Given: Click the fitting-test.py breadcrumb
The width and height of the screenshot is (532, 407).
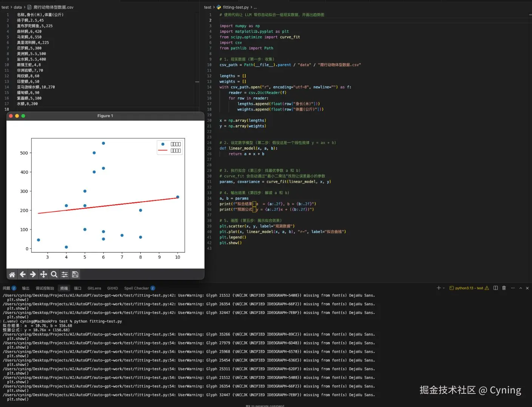Looking at the screenshot, I should [235, 7].
